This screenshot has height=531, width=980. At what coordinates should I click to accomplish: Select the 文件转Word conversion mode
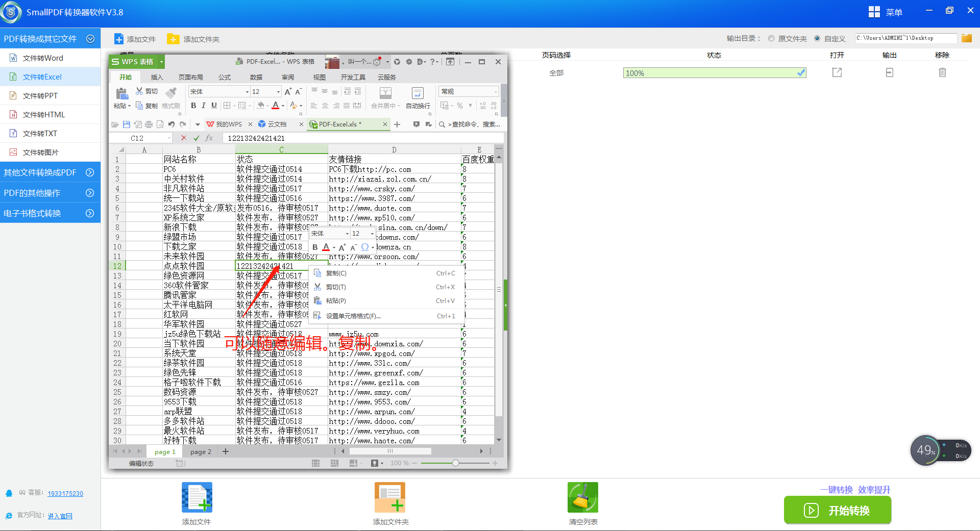tap(43, 58)
